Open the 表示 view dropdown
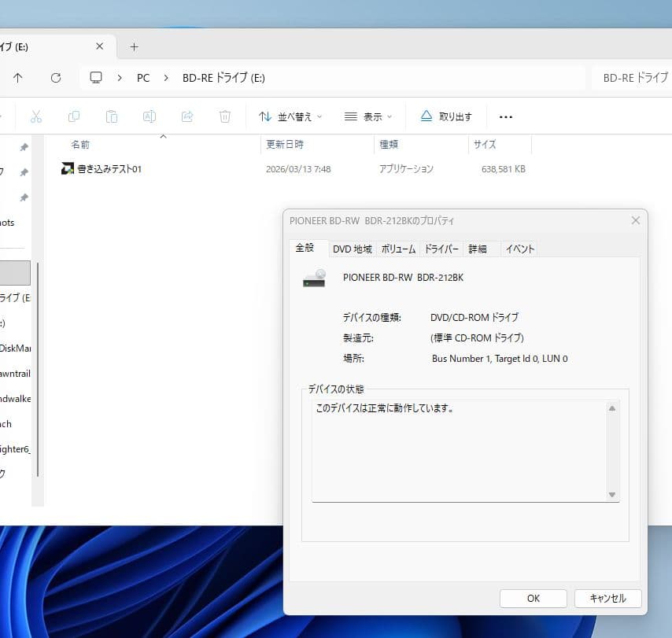This screenshot has width=672, height=638. [368, 116]
